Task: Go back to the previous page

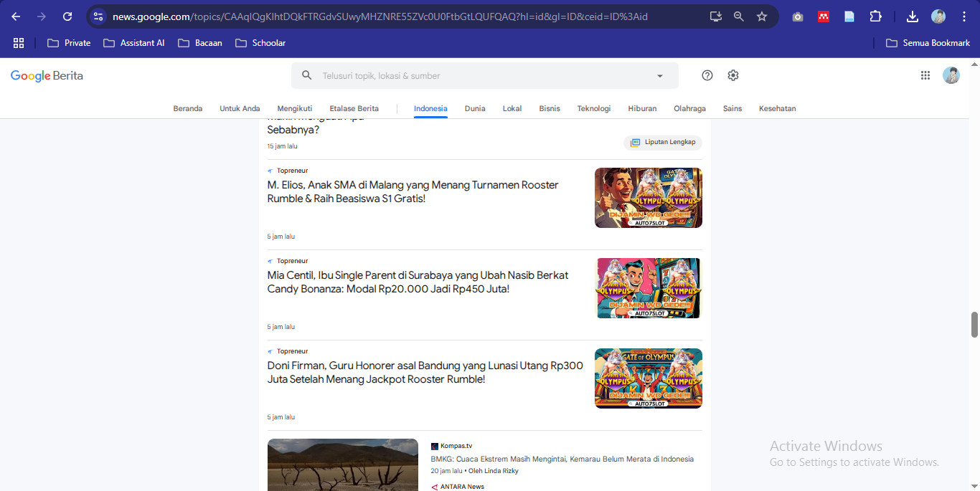Action: point(16,16)
